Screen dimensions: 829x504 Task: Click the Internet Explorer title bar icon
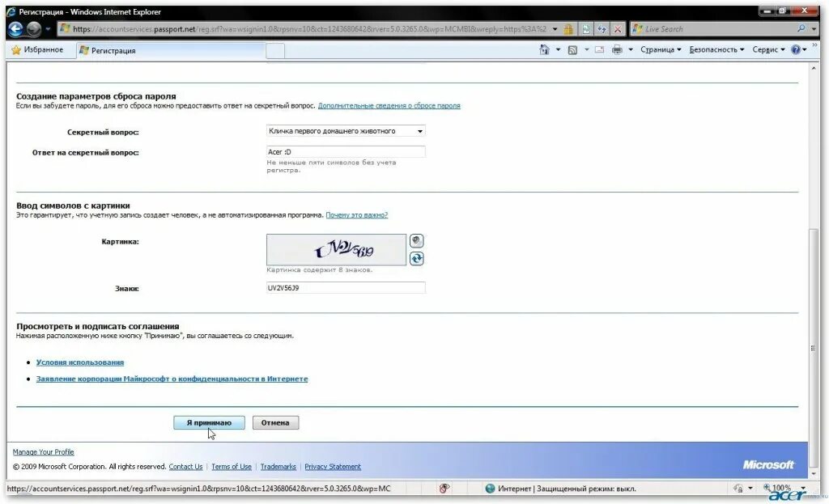point(11,11)
